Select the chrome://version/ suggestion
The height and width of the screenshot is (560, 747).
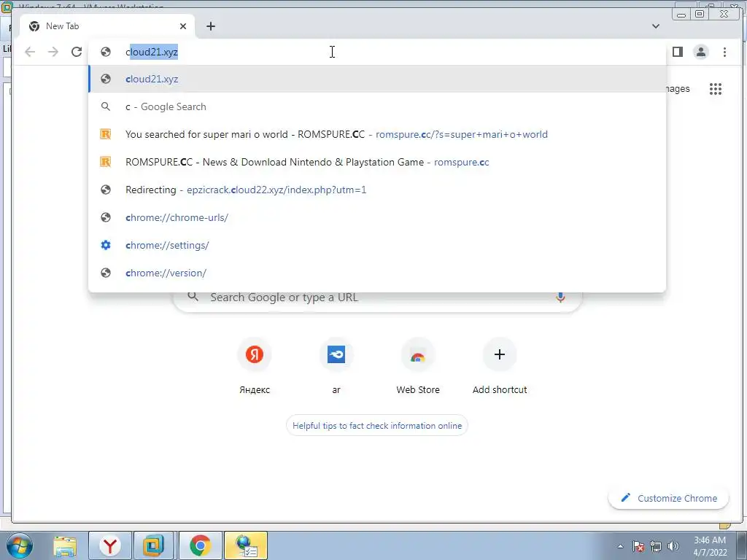click(377, 273)
